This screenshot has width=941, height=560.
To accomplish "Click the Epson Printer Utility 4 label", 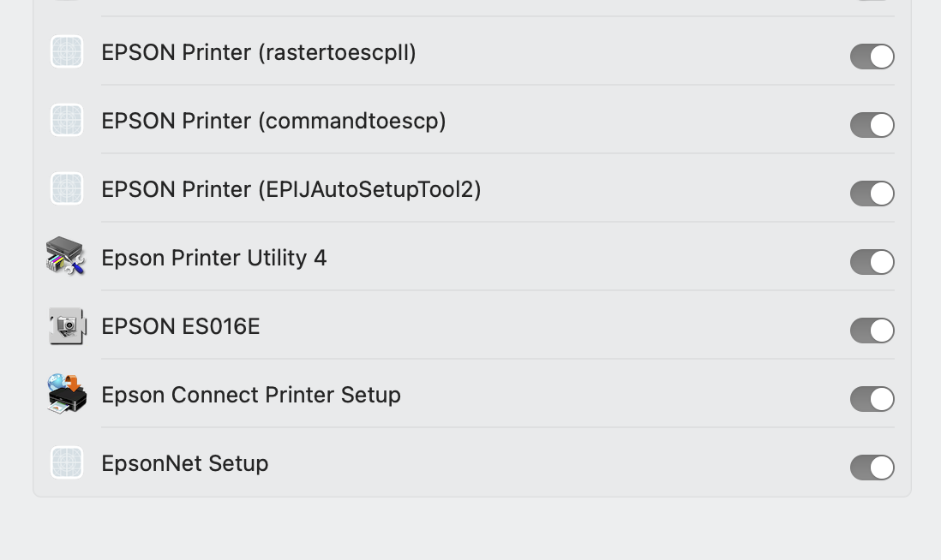I will click(213, 259).
